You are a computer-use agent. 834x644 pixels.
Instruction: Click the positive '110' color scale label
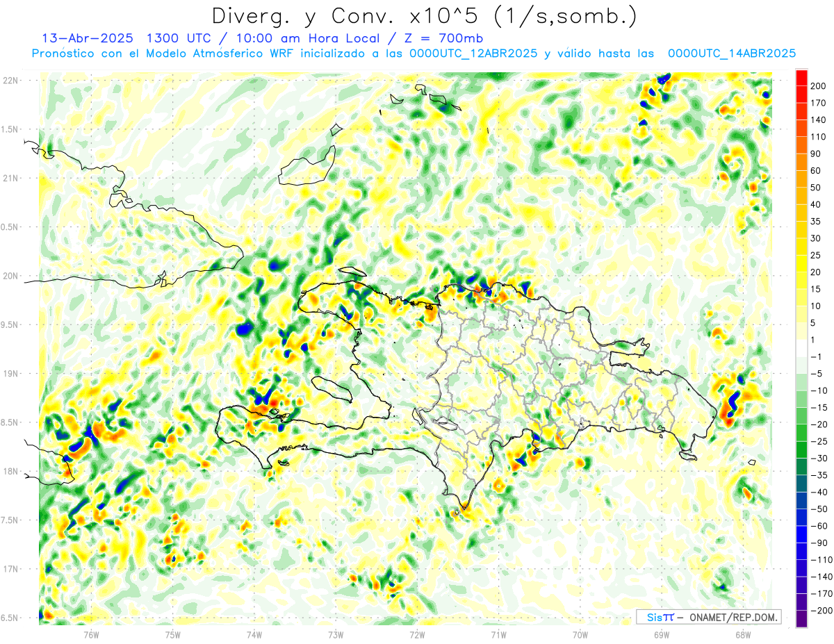[819, 137]
